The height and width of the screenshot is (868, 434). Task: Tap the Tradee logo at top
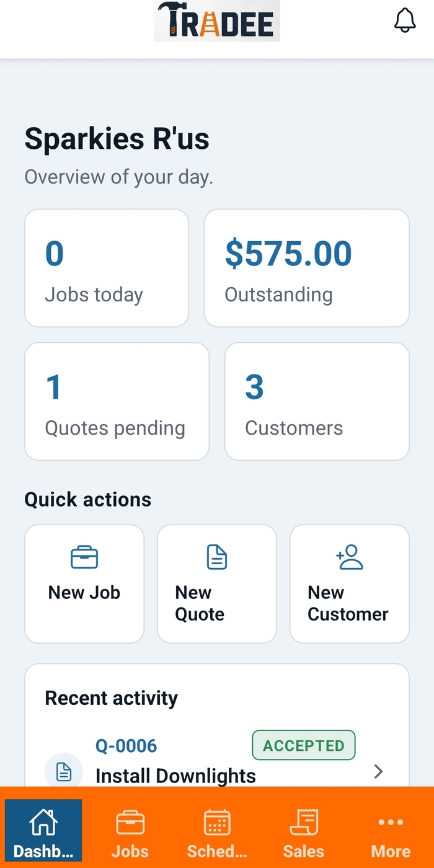tap(217, 21)
